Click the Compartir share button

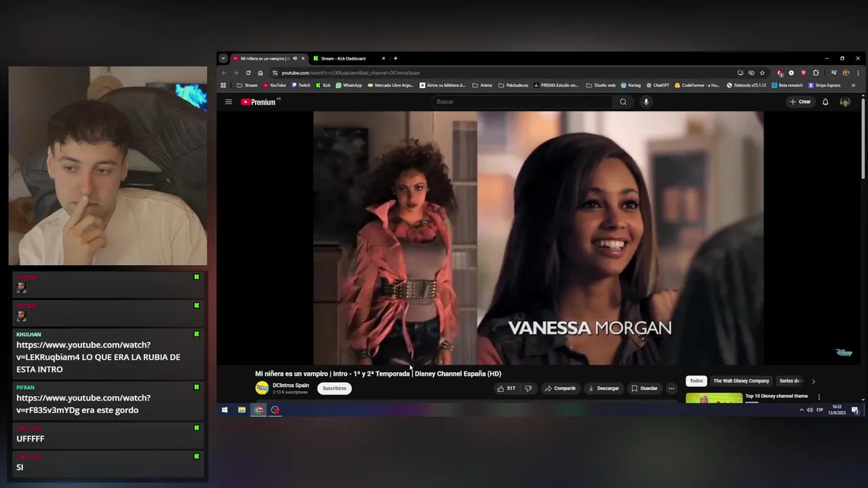click(x=560, y=388)
